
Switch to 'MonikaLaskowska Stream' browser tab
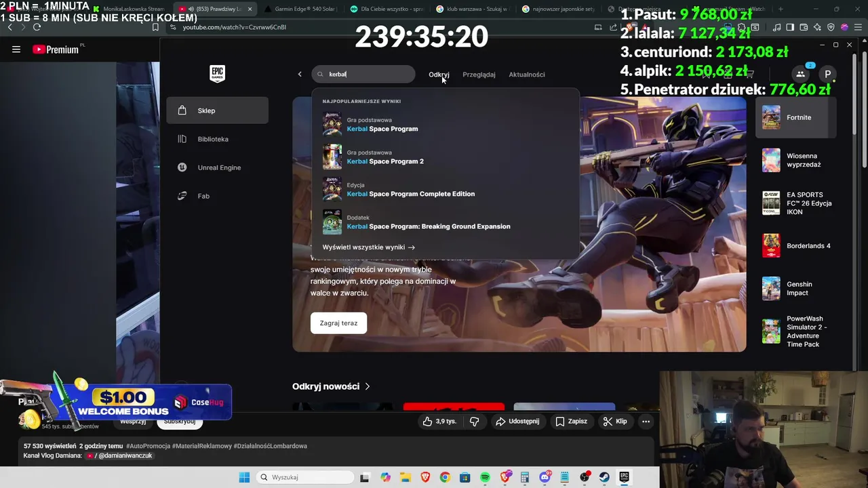point(129,9)
